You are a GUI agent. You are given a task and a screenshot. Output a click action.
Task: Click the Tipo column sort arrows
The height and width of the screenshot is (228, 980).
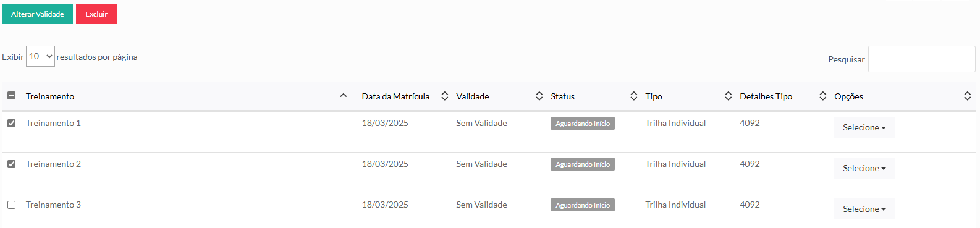coord(728,96)
